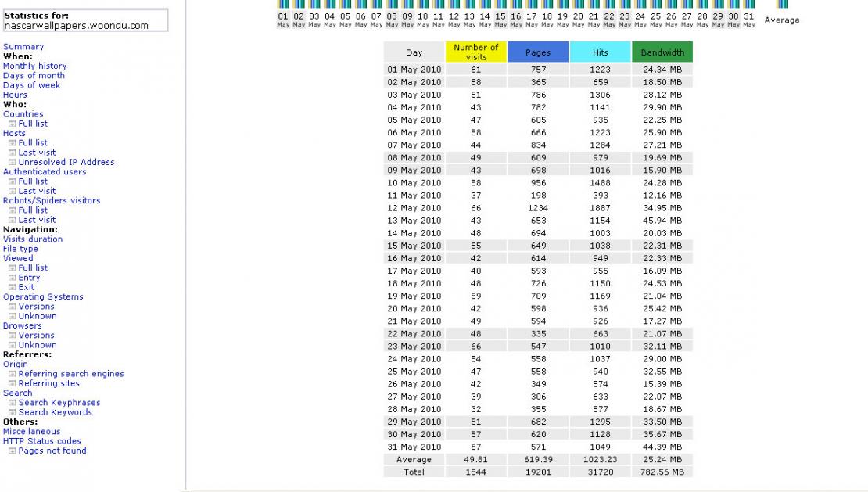Click icon beside Browsers Unknown
The width and height of the screenshot is (868, 492).
point(13,345)
